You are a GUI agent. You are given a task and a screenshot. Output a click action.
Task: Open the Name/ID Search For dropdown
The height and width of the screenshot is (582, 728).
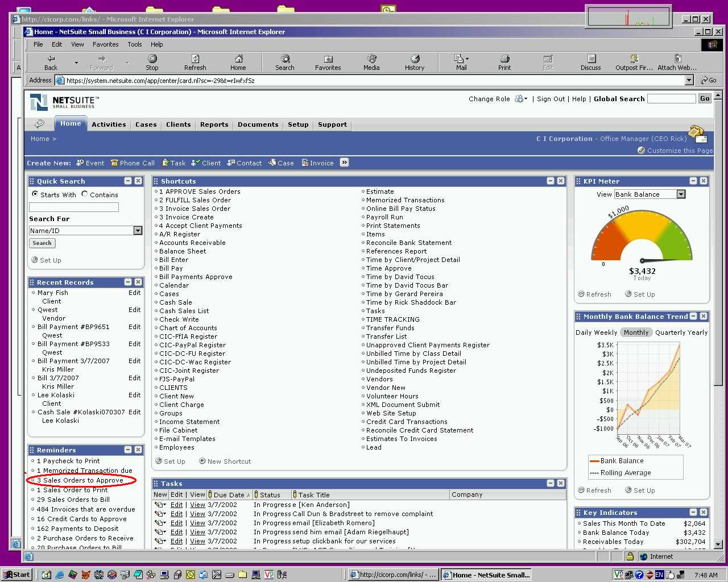coord(138,231)
